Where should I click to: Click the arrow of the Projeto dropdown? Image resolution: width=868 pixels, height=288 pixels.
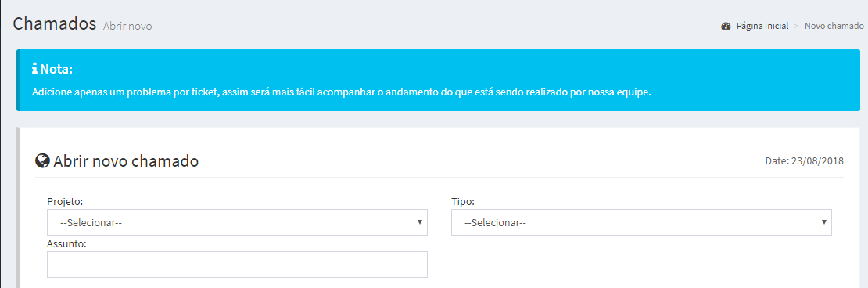(420, 222)
